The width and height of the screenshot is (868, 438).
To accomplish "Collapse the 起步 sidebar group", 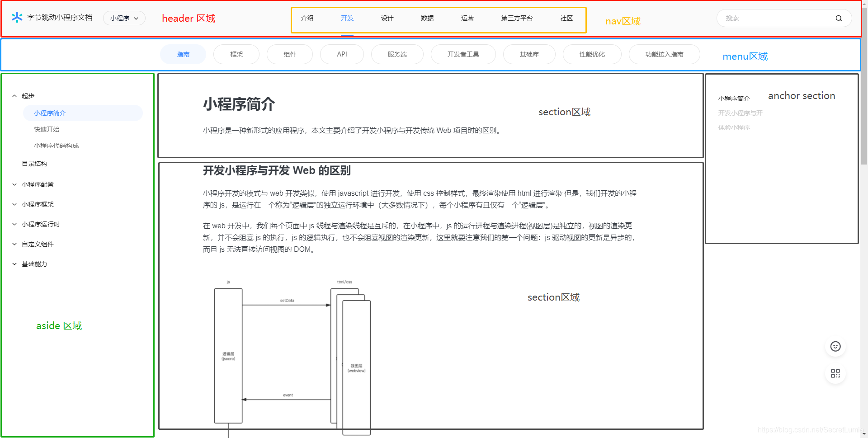I will [x=14, y=96].
